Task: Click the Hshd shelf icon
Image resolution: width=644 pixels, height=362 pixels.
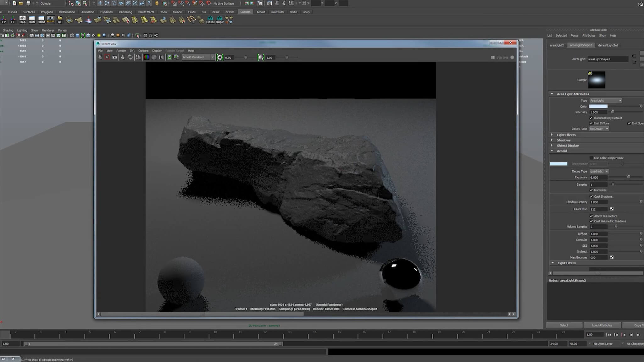Action: [x=41, y=20]
